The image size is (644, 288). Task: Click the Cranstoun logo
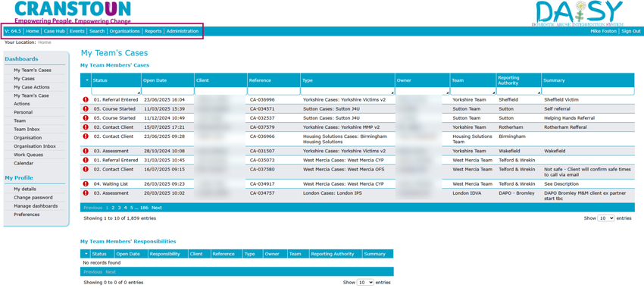click(x=73, y=12)
